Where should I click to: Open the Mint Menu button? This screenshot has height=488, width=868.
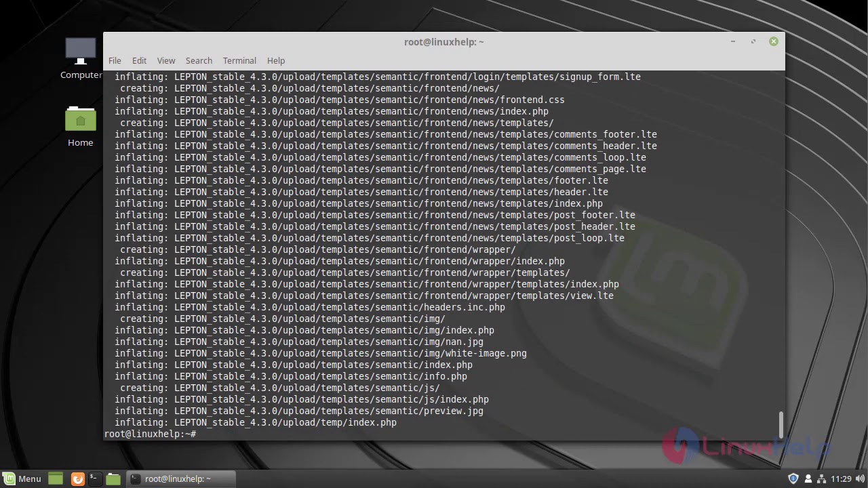(x=22, y=479)
